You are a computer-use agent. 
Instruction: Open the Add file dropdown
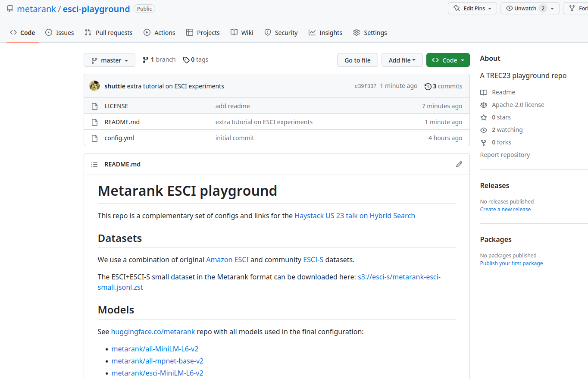click(x=402, y=60)
